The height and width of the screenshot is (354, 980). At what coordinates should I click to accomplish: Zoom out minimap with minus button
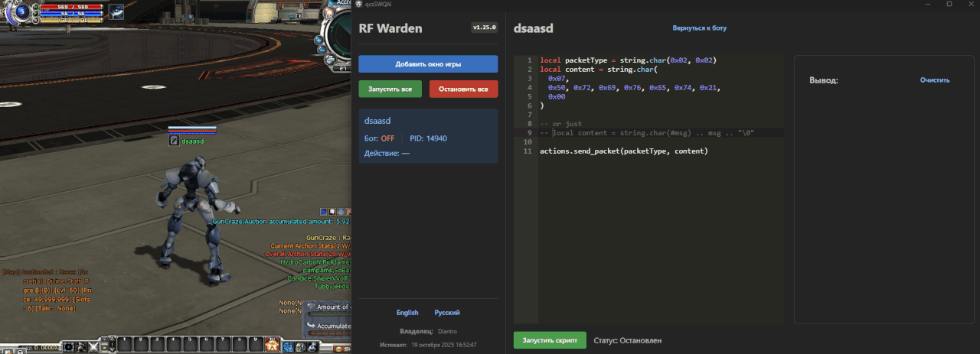(x=322, y=49)
